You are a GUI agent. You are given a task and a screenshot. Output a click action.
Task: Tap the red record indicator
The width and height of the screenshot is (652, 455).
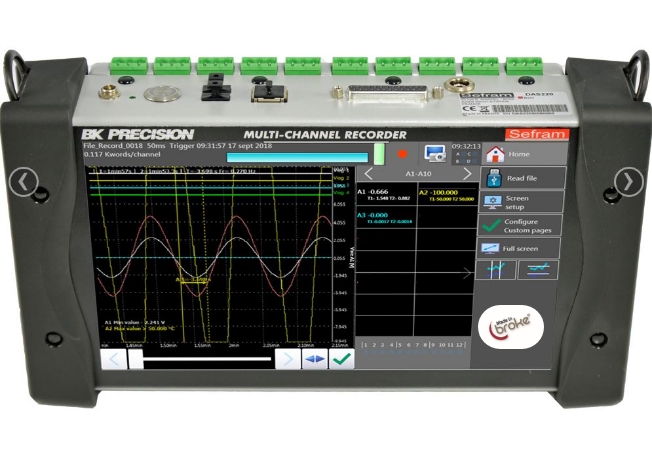(403, 154)
